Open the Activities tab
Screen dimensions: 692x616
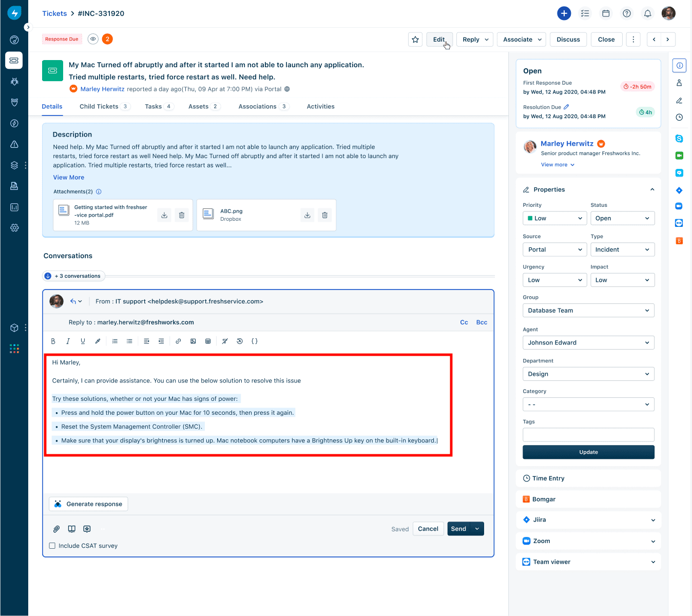click(x=320, y=107)
